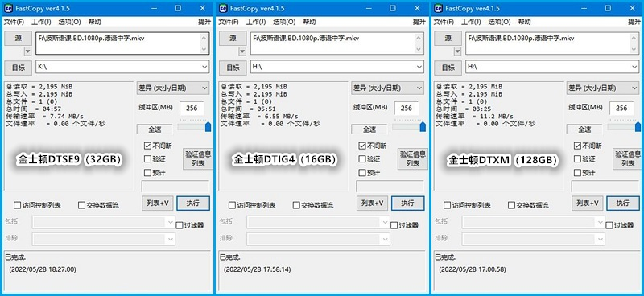The width and height of the screenshot is (644, 296).
Task: Click timestamp (2022/05/28 17:00:58)
Action: coord(473,269)
